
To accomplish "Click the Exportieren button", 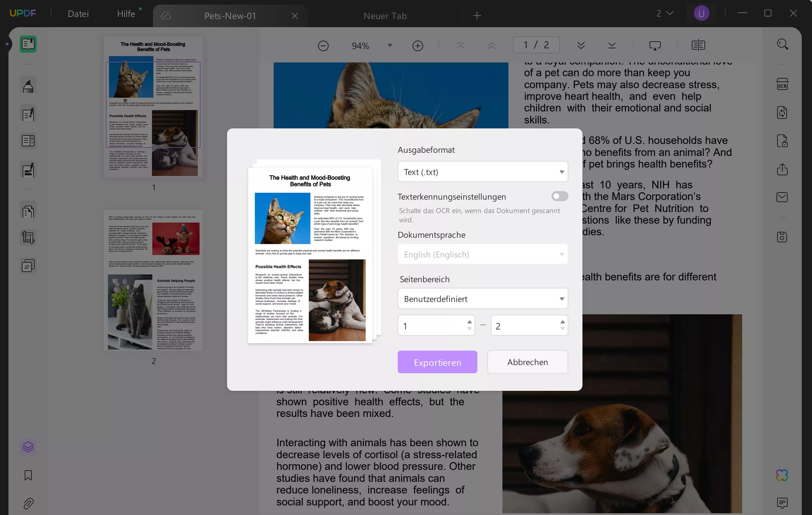I will [x=437, y=362].
